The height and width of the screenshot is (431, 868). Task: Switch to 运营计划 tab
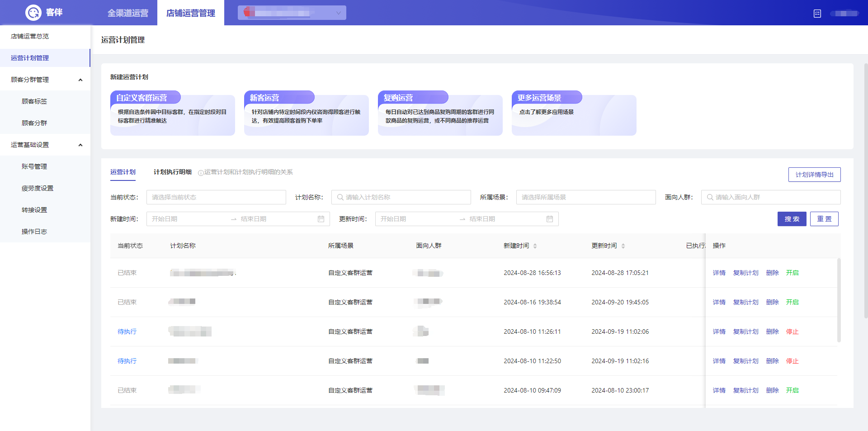click(123, 172)
